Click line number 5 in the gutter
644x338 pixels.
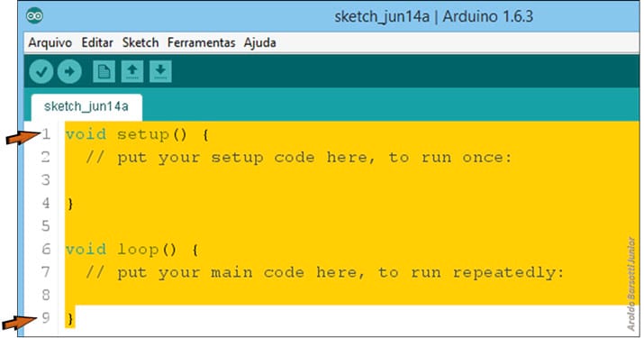point(46,226)
